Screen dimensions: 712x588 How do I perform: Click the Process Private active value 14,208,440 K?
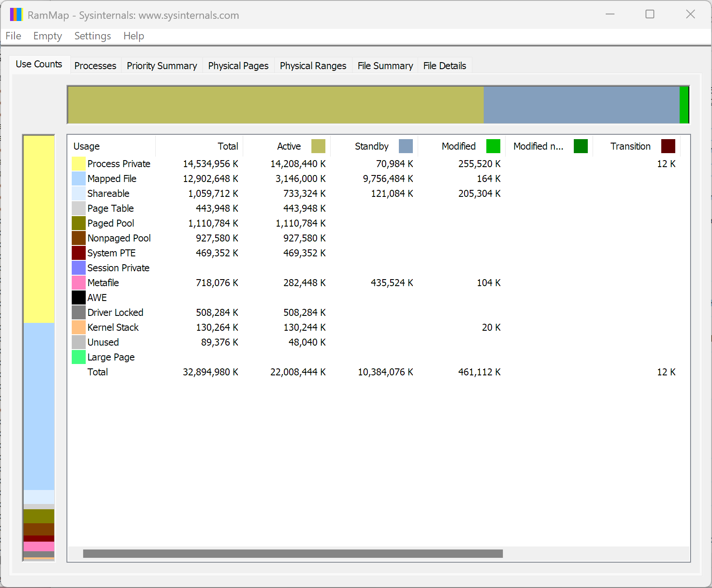[x=298, y=164]
